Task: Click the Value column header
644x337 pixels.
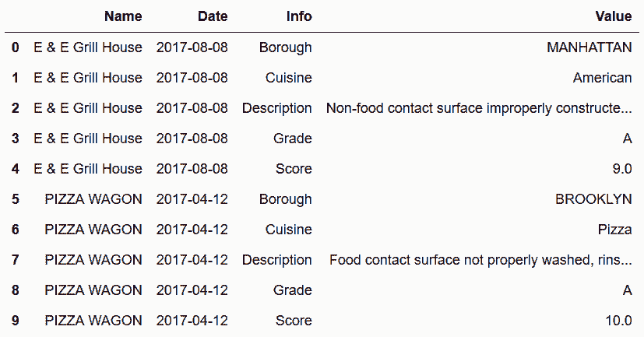Action: point(613,16)
